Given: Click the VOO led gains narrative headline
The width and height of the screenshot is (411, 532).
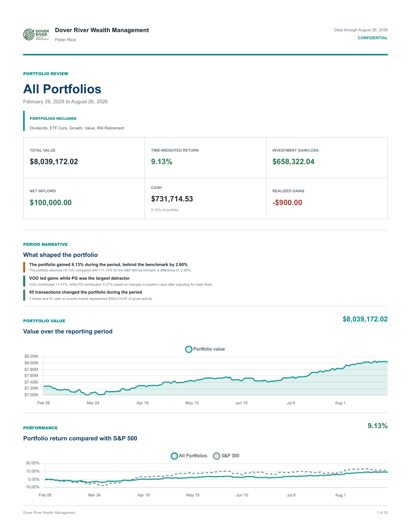Looking at the screenshot, I should (79, 278).
